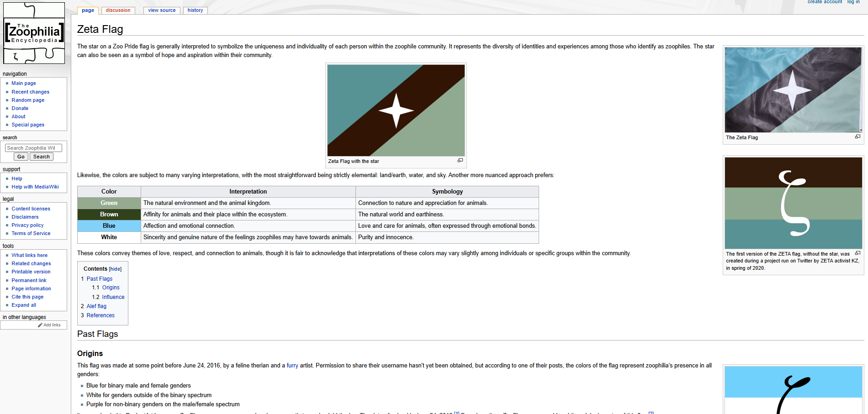Viewport: 868px width, 414px height.
Task: Click the Zoophilia Encyclopedia logo
Action: coord(34,33)
